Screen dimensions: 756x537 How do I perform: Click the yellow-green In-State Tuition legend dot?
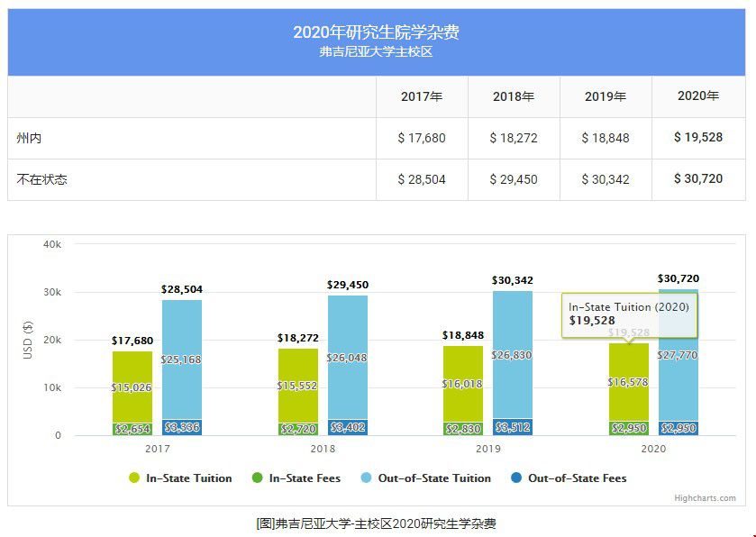[134, 478]
